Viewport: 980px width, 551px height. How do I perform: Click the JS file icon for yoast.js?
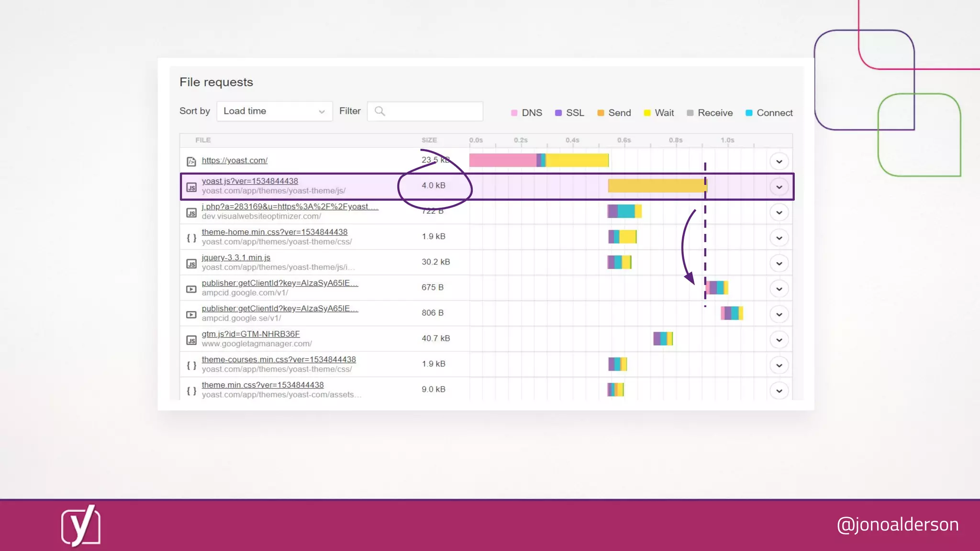tap(191, 187)
